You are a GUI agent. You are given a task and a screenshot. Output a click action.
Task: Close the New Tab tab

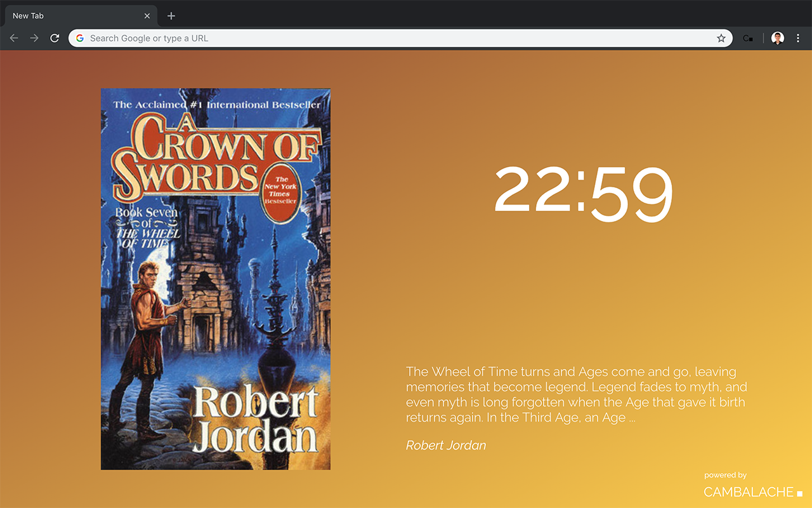point(147,16)
